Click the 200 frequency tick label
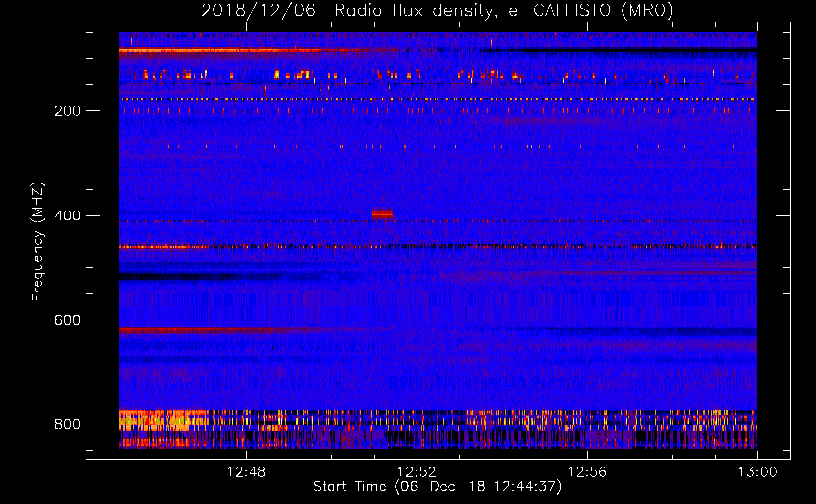816x504 pixels. pyautogui.click(x=68, y=111)
